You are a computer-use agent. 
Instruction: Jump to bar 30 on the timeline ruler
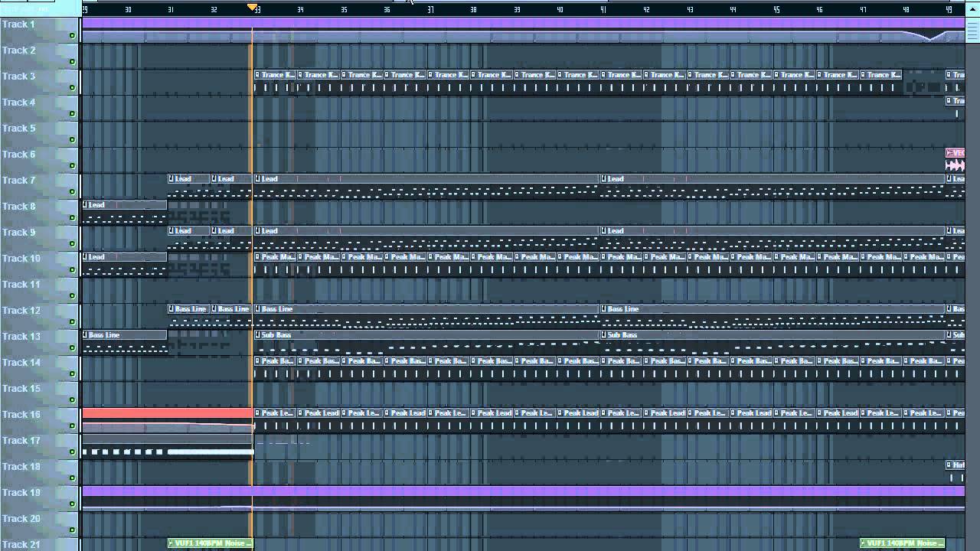tap(128, 9)
